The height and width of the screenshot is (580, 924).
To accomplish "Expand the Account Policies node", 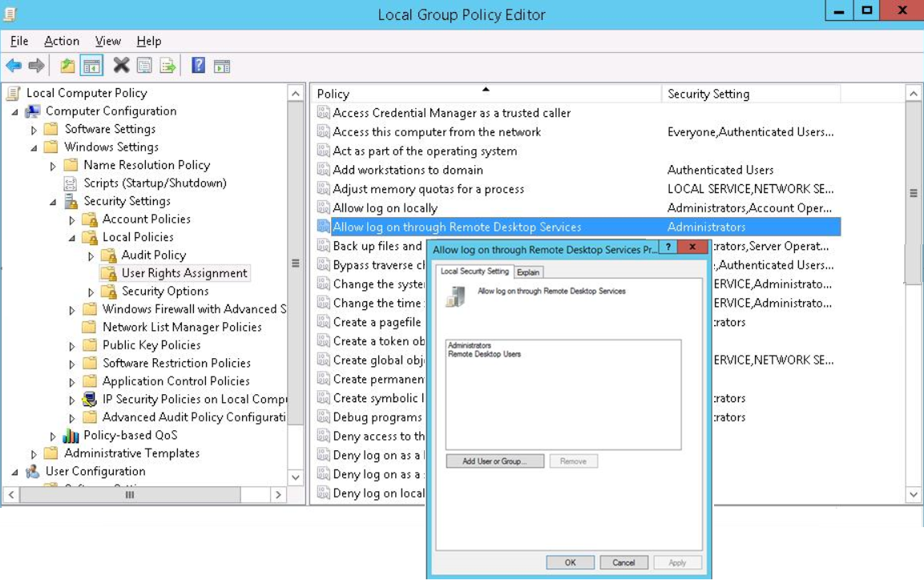I will (71, 220).
